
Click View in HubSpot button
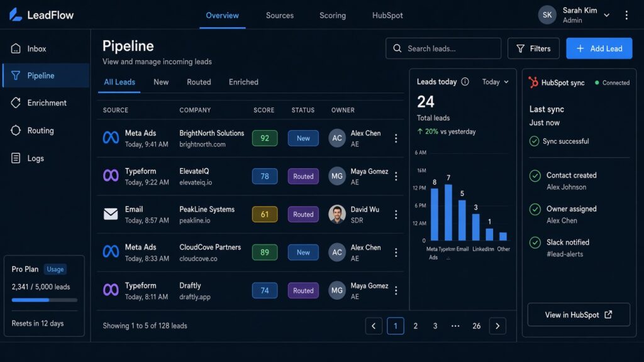579,315
